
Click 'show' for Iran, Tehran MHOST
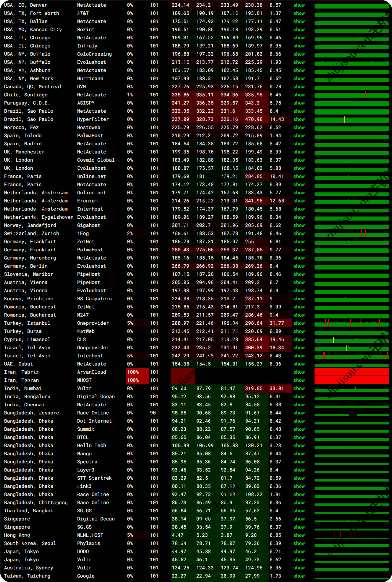[299, 380]
